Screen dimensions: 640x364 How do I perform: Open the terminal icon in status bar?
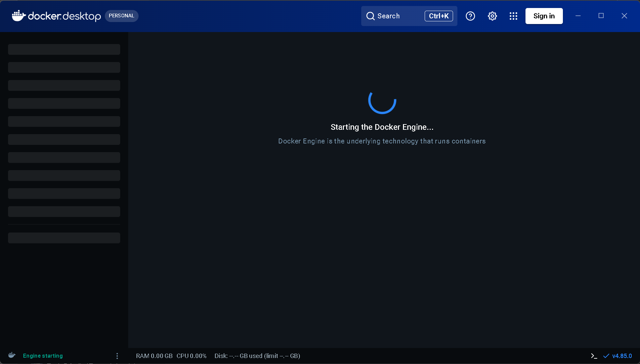pos(594,356)
